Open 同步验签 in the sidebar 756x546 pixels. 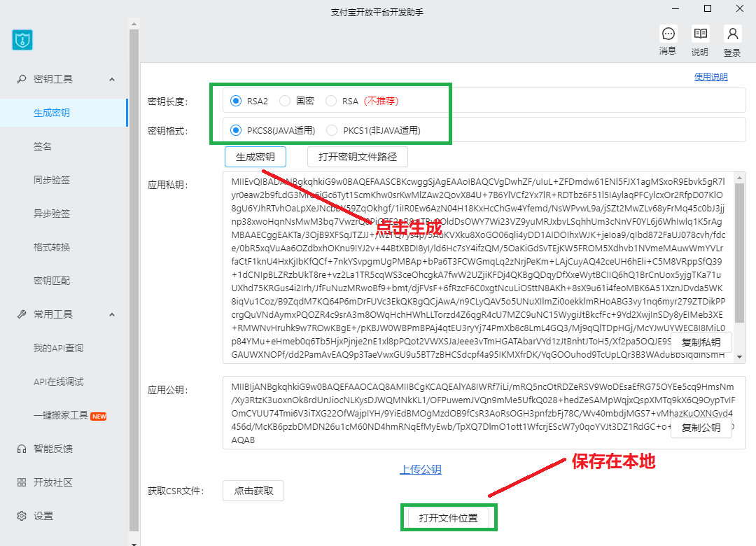[x=52, y=180]
